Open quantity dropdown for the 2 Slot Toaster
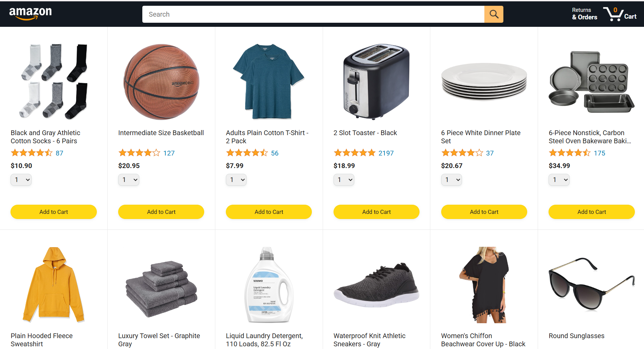 344,180
